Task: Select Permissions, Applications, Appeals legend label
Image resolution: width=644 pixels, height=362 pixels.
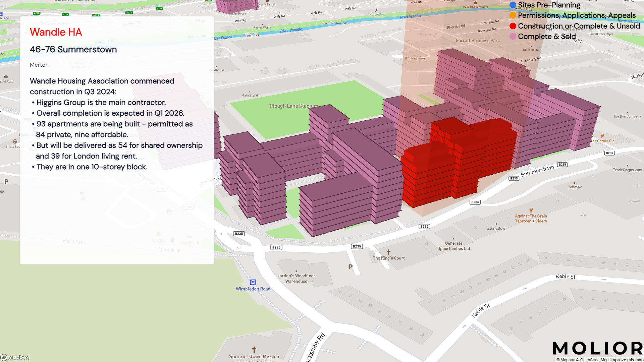Action: [577, 15]
